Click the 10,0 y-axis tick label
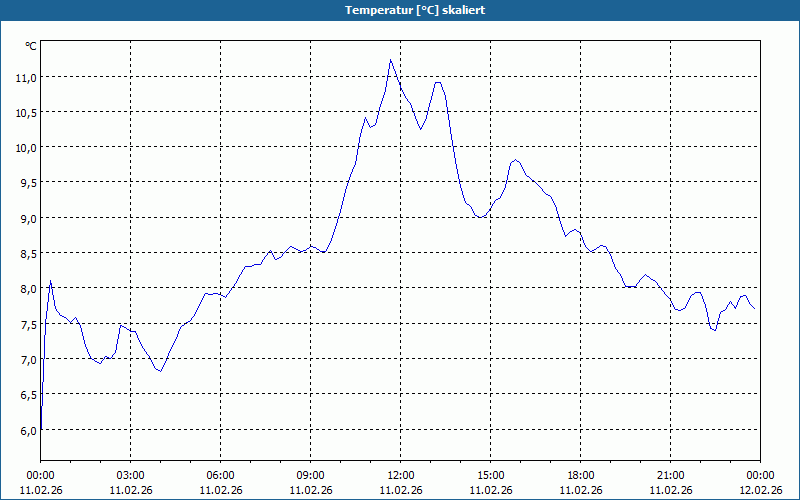The width and height of the screenshot is (800, 500). coord(26,148)
